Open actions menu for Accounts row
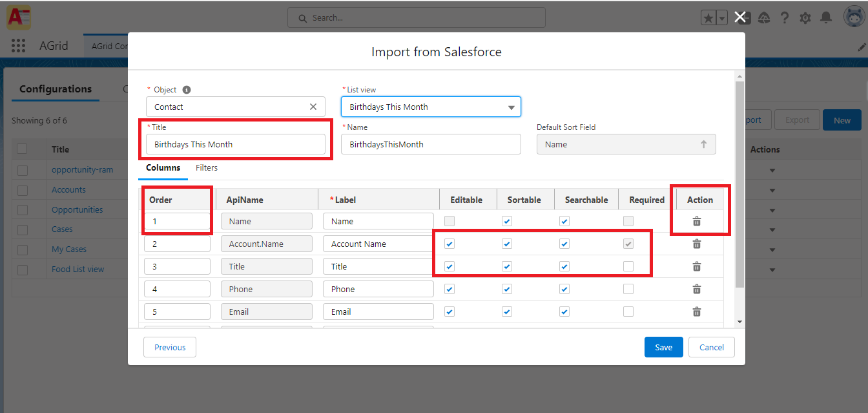 click(772, 190)
